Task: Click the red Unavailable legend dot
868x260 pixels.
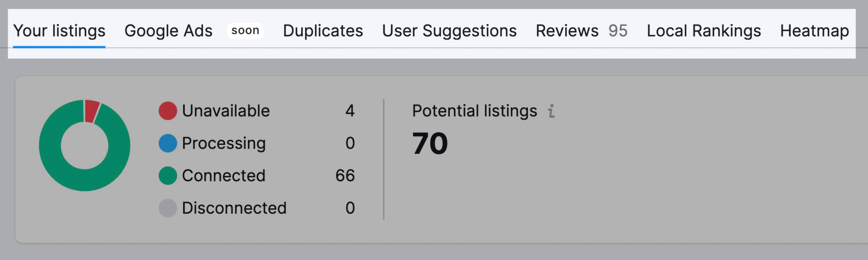Action: tap(168, 110)
